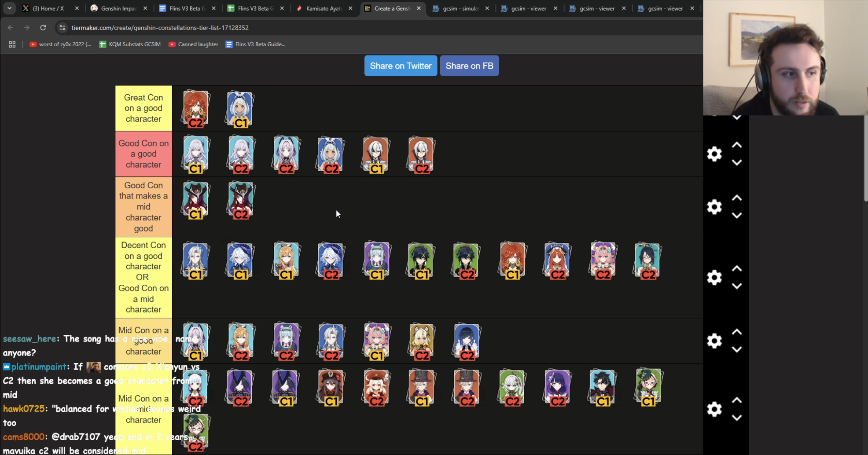Open the apps grid in bookmarks bar
The image size is (868, 455).
click(x=12, y=44)
